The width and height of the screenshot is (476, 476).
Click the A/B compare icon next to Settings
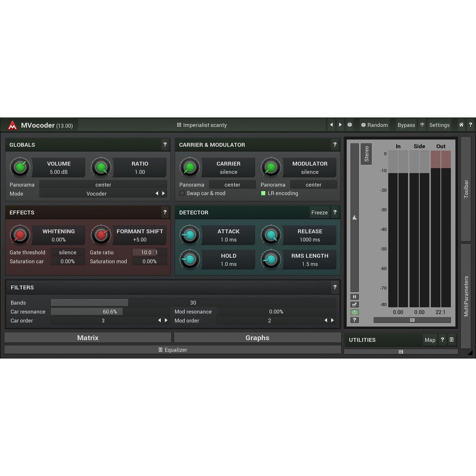(x=422, y=125)
